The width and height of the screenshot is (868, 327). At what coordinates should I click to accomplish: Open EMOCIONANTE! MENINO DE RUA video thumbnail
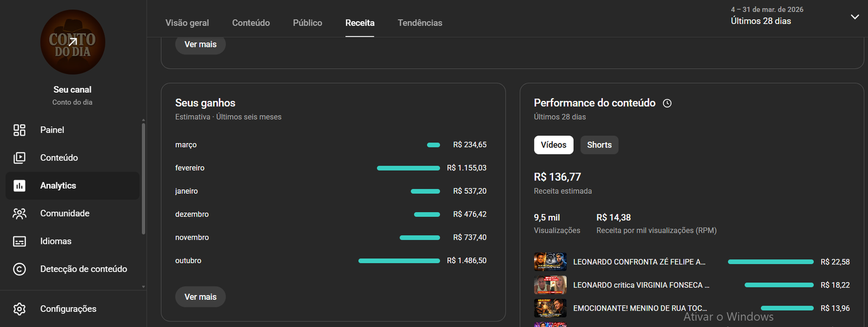[x=550, y=308]
